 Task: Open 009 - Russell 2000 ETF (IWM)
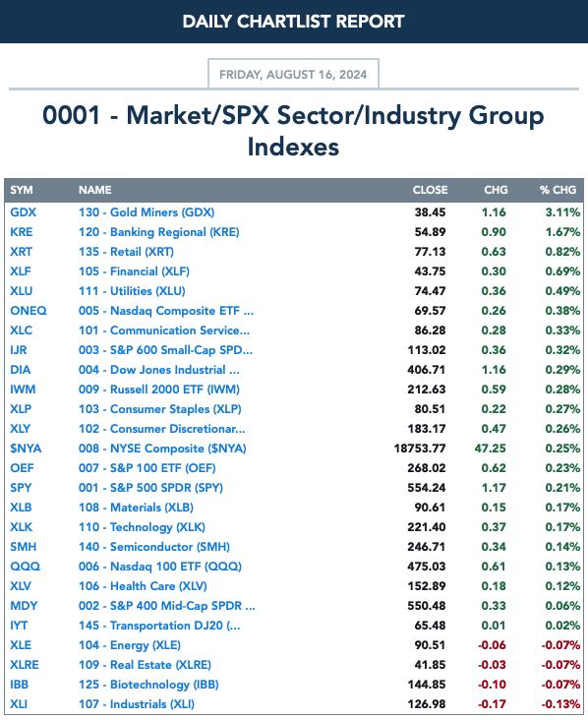coord(159,390)
